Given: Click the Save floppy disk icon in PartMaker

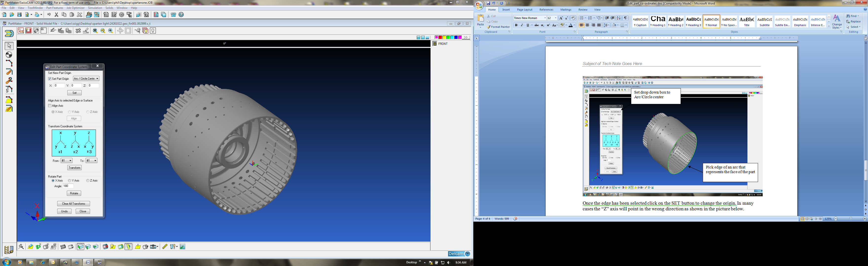Looking at the screenshot, I should point(19,15).
